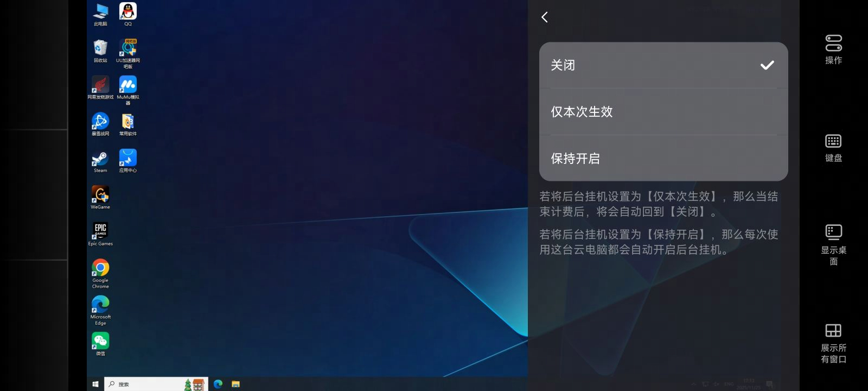Open the 键盘 keyboard panel
868x391 pixels.
[833, 148]
